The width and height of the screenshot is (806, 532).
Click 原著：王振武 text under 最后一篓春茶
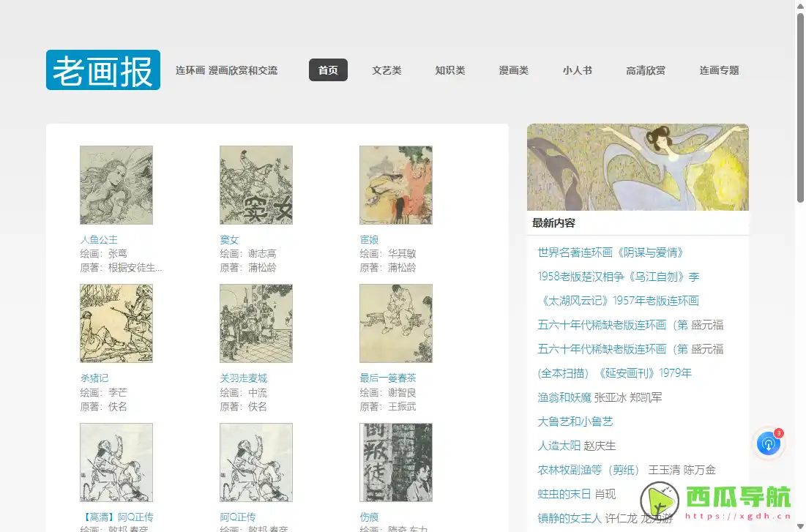(387, 407)
